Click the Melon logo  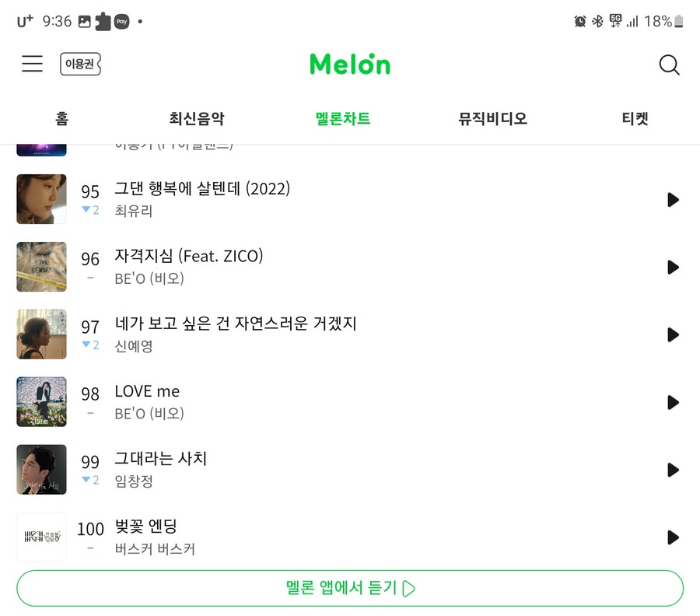(349, 64)
